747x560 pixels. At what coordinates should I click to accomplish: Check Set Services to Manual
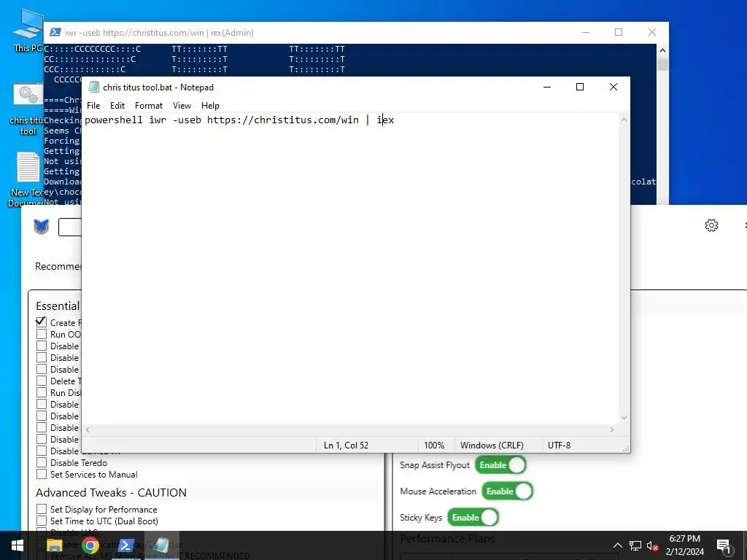pyautogui.click(x=42, y=474)
